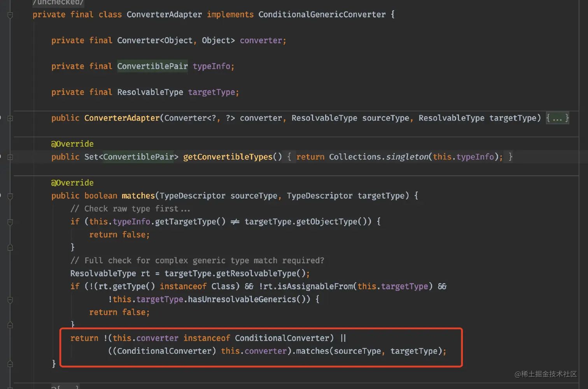
Task: Click the @Override annotation above the matches method
Action: (72, 183)
